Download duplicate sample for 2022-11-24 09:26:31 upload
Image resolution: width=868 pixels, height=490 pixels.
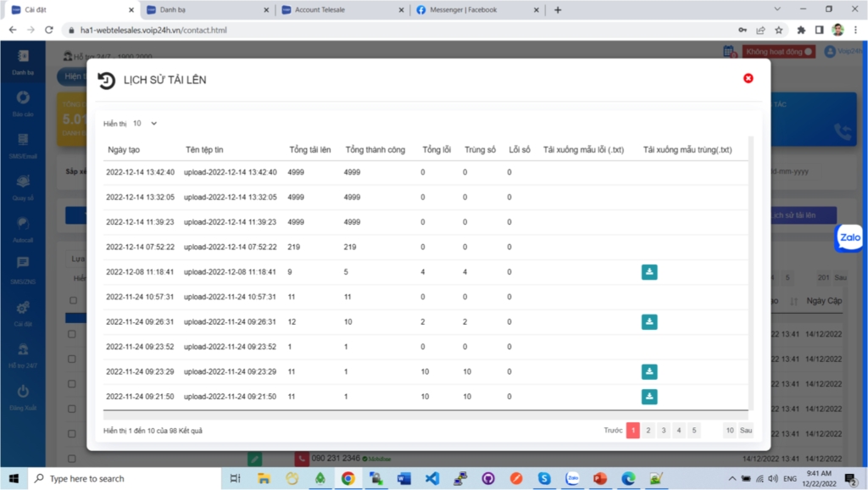(649, 322)
